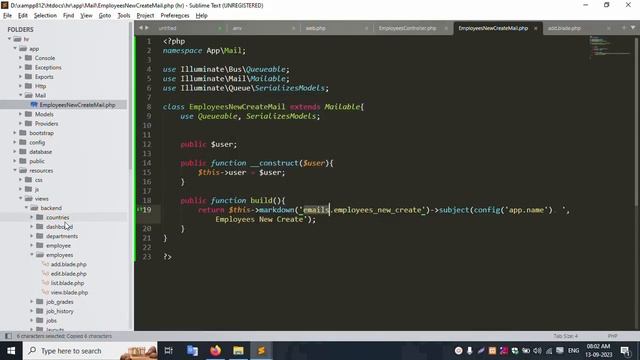Viewport: 640px width, 360px height.
Task: Click the views folder icon
Action: pyautogui.click(x=29, y=199)
